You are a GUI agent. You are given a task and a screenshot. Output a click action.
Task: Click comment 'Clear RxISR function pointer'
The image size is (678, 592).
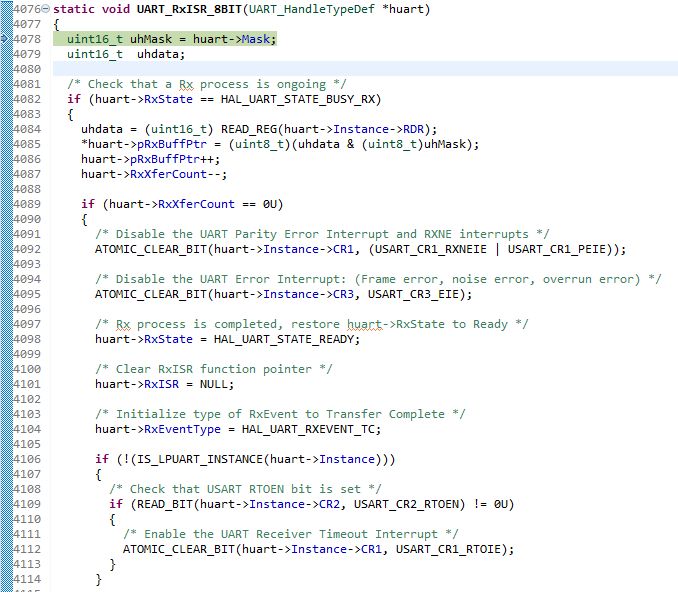tap(214, 369)
